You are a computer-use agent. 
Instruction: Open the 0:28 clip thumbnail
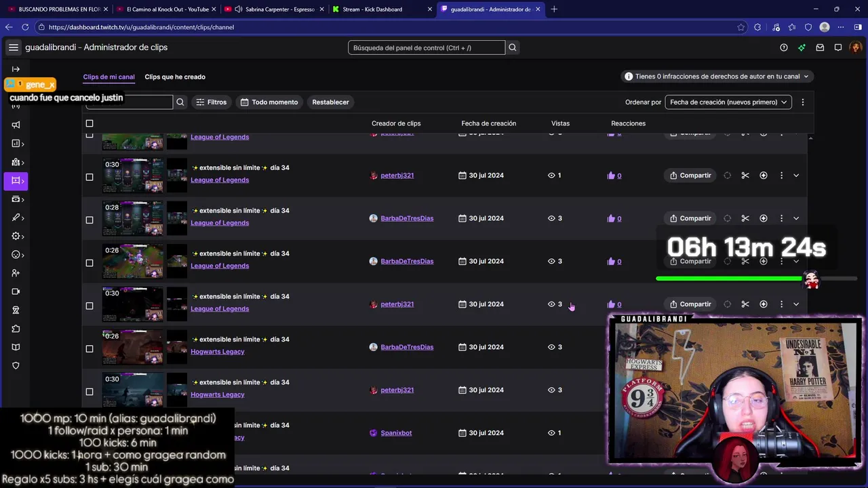coord(133,218)
